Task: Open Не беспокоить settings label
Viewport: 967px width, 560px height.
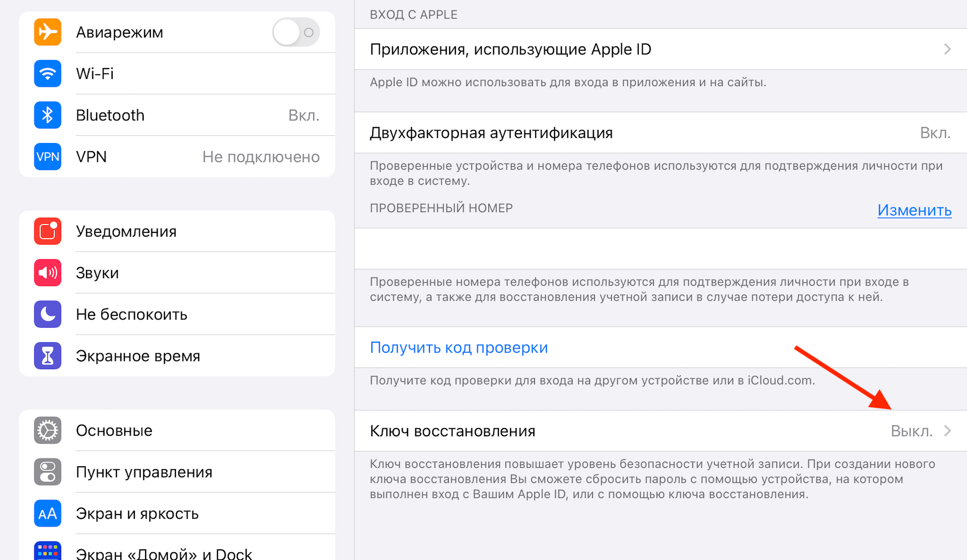Action: pyautogui.click(x=132, y=315)
